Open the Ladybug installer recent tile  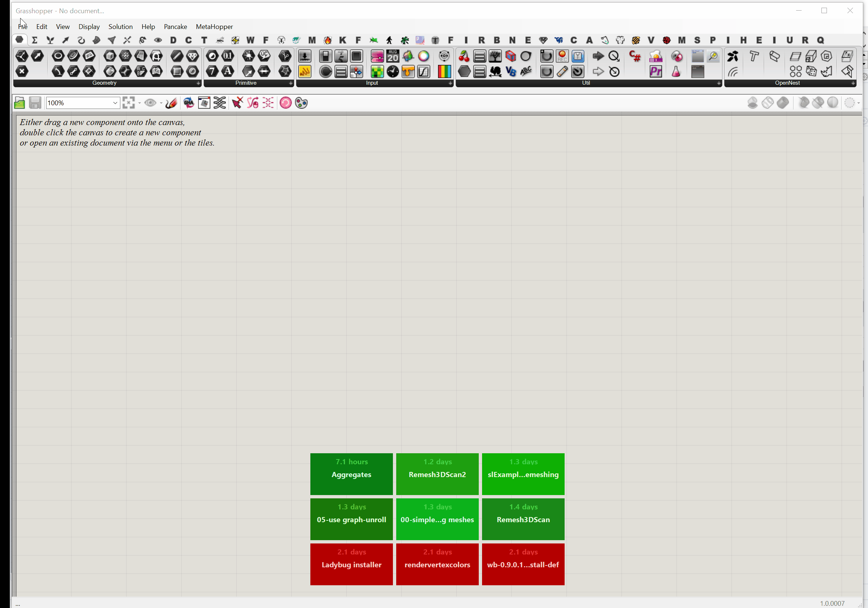click(351, 564)
